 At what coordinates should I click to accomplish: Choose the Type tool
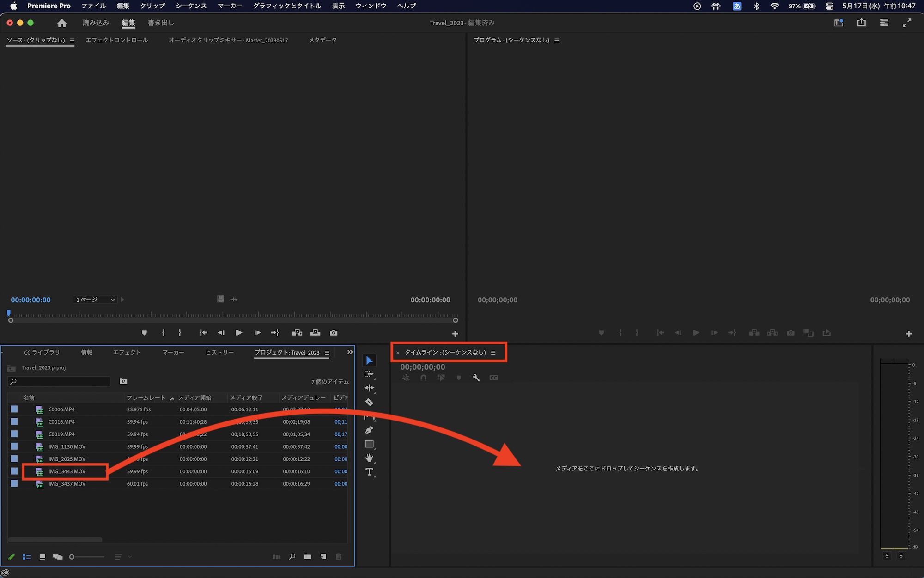369,472
